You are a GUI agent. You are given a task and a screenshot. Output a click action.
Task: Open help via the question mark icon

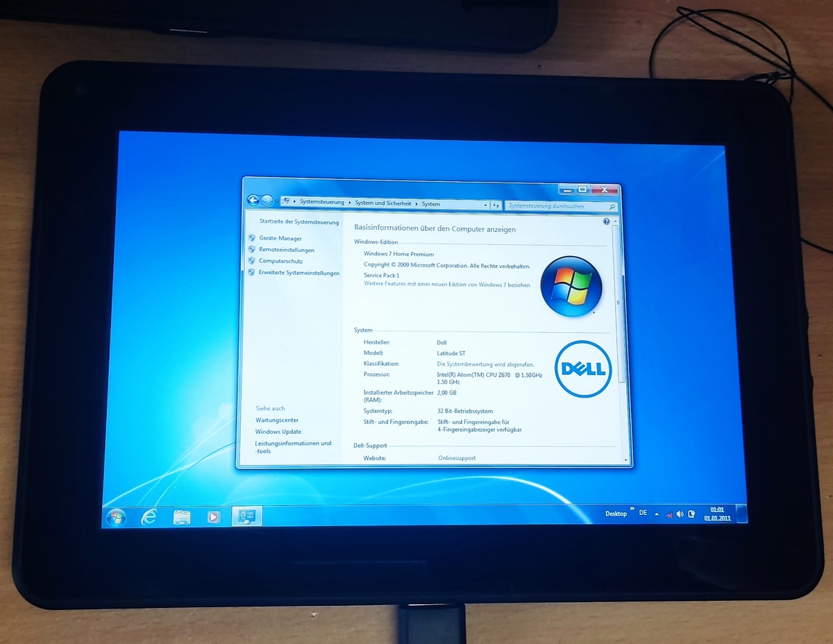point(607,221)
